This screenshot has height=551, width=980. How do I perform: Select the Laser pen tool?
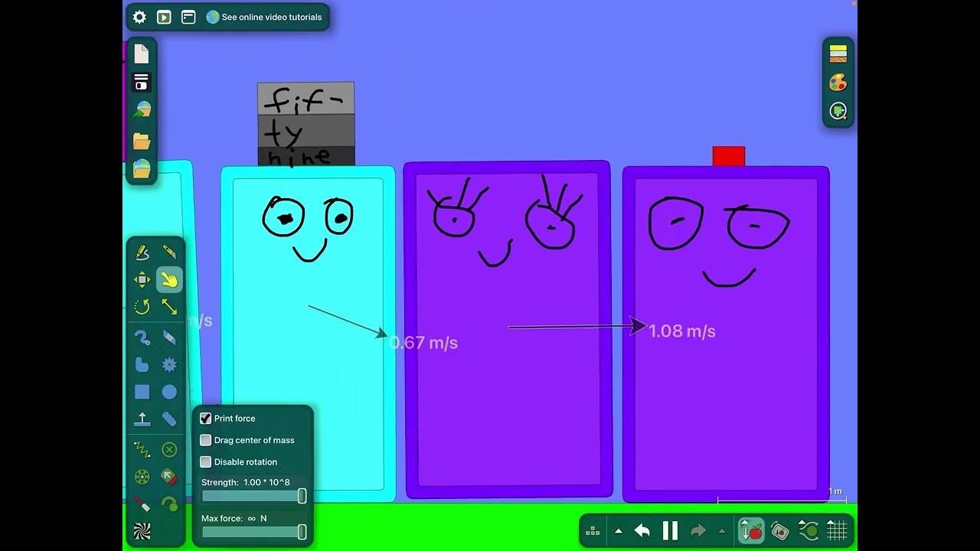[x=142, y=504]
